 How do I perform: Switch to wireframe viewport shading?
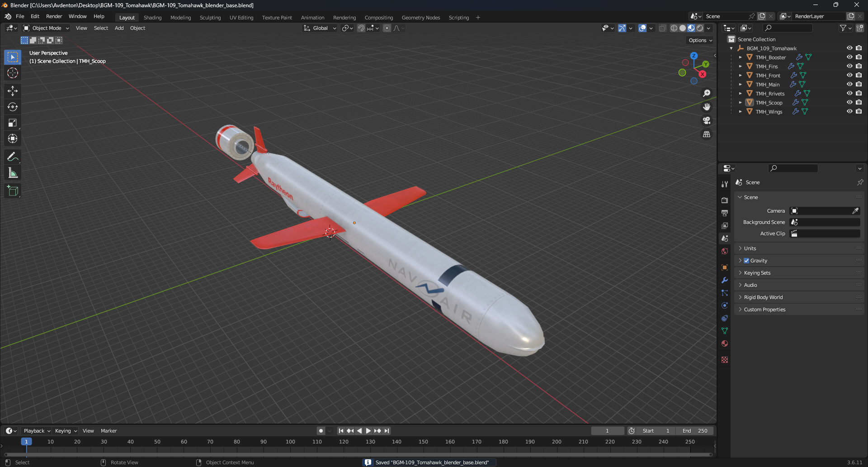674,28
